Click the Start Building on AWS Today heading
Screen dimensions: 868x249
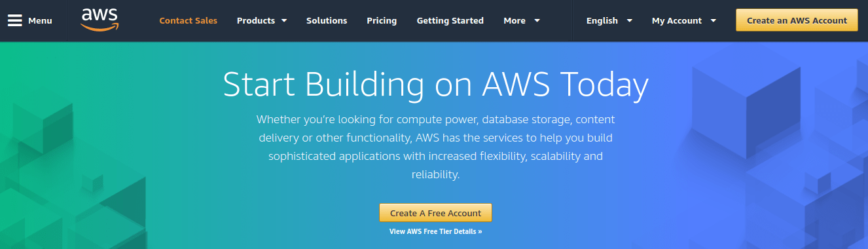pyautogui.click(x=435, y=85)
